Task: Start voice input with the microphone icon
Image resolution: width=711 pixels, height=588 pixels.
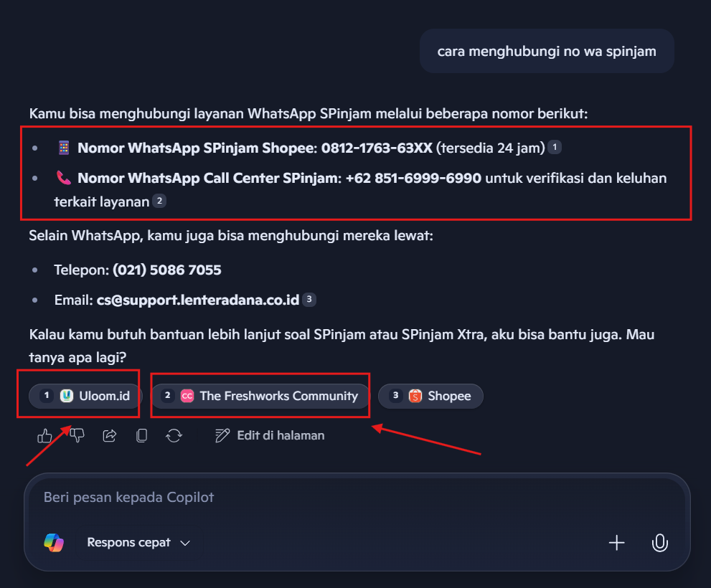Action: coord(659,543)
